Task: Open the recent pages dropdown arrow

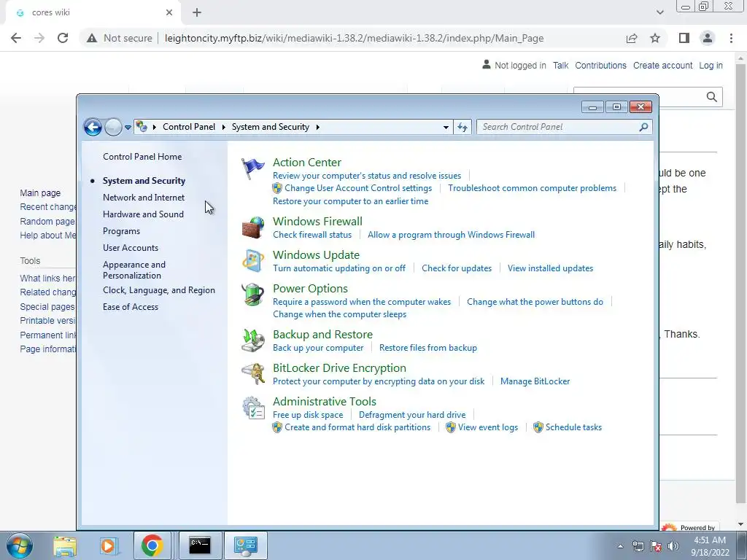Action: [x=128, y=127]
